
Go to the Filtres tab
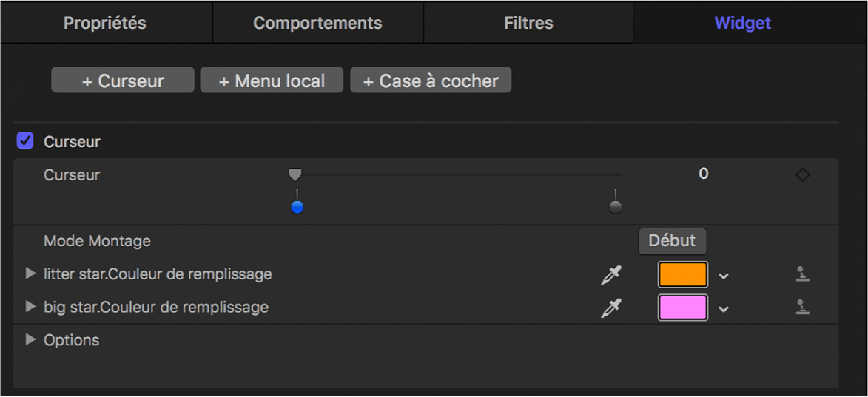(528, 23)
